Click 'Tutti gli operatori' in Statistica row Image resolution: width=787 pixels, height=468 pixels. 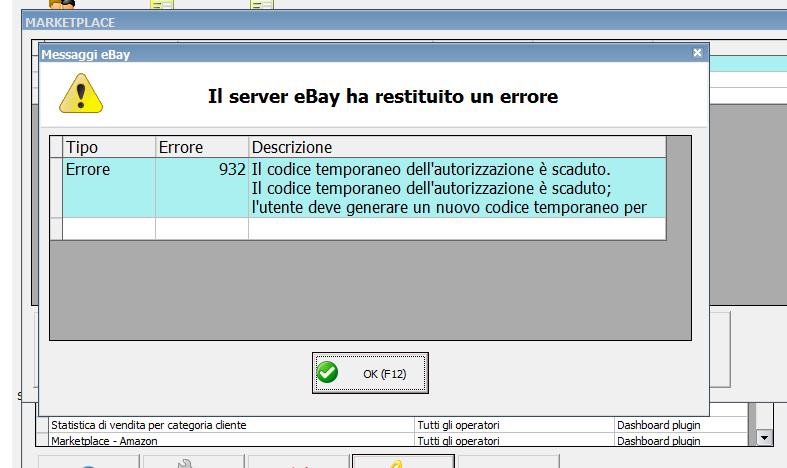pos(458,425)
